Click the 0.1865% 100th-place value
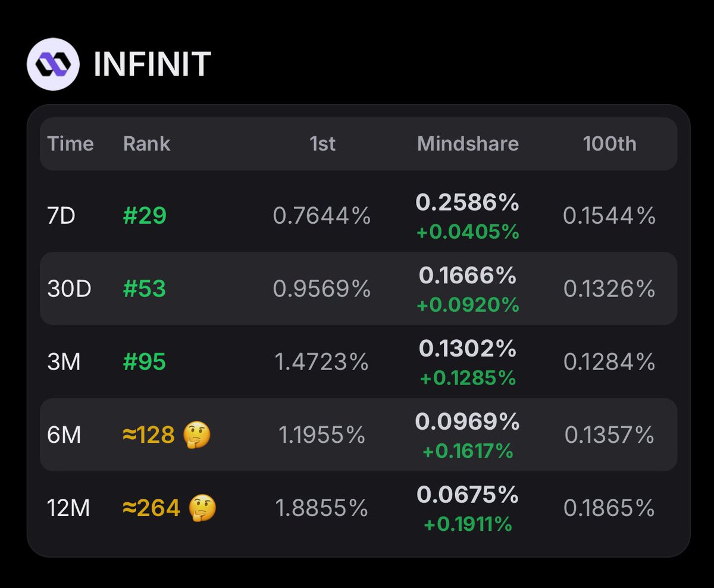 (610, 508)
